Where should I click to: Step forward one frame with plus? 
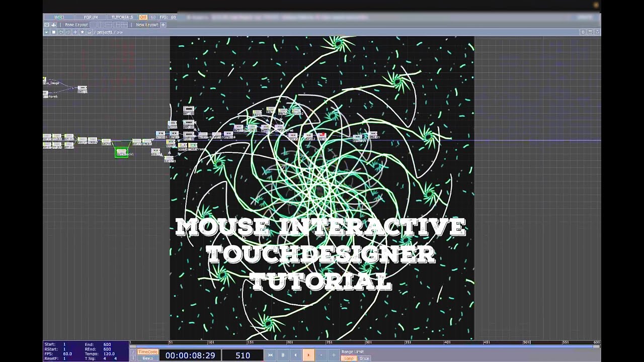pyautogui.click(x=334, y=355)
